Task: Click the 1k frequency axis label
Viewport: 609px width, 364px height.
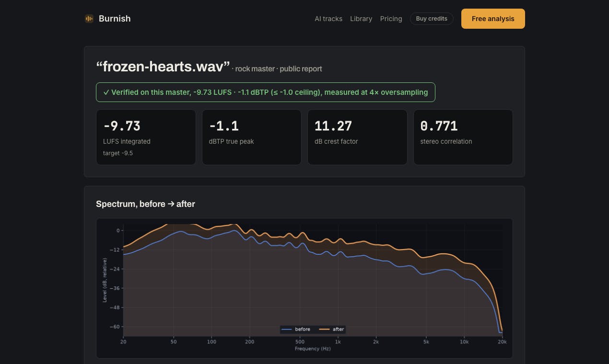Action: point(338,342)
